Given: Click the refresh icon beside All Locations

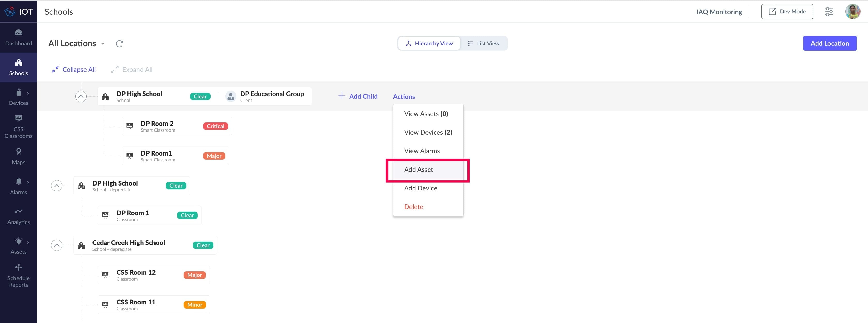Looking at the screenshot, I should click(119, 43).
